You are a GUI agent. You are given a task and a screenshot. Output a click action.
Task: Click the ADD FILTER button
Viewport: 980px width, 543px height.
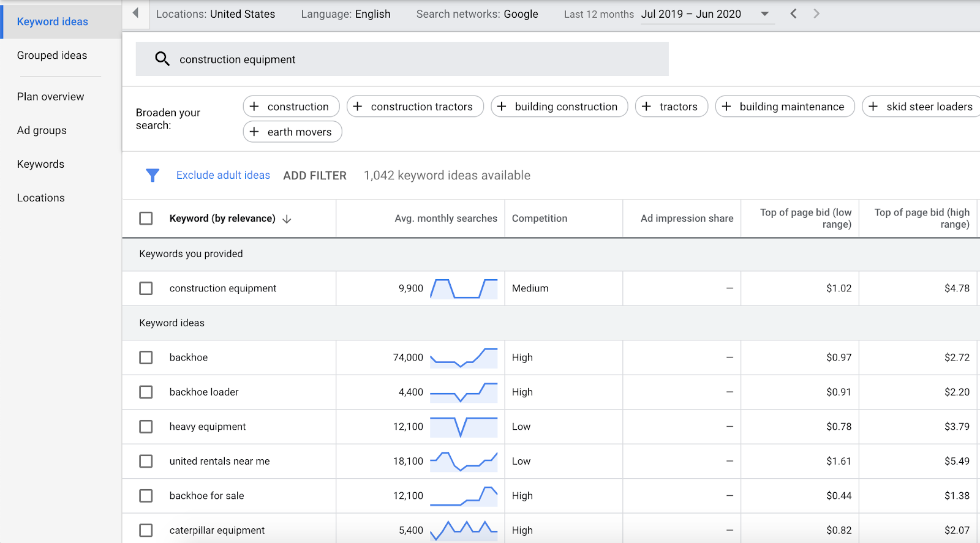click(314, 176)
